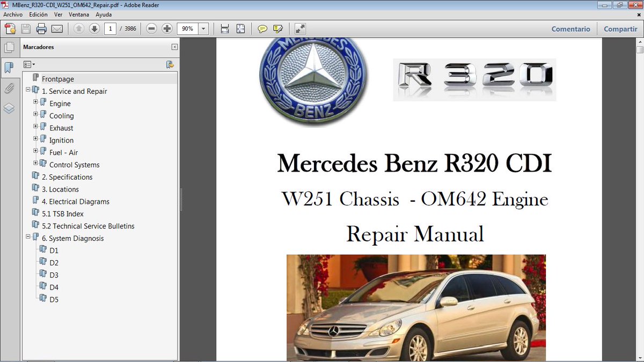
Task: Click the vertical scrollbar thumb on the document
Action: coord(640,50)
